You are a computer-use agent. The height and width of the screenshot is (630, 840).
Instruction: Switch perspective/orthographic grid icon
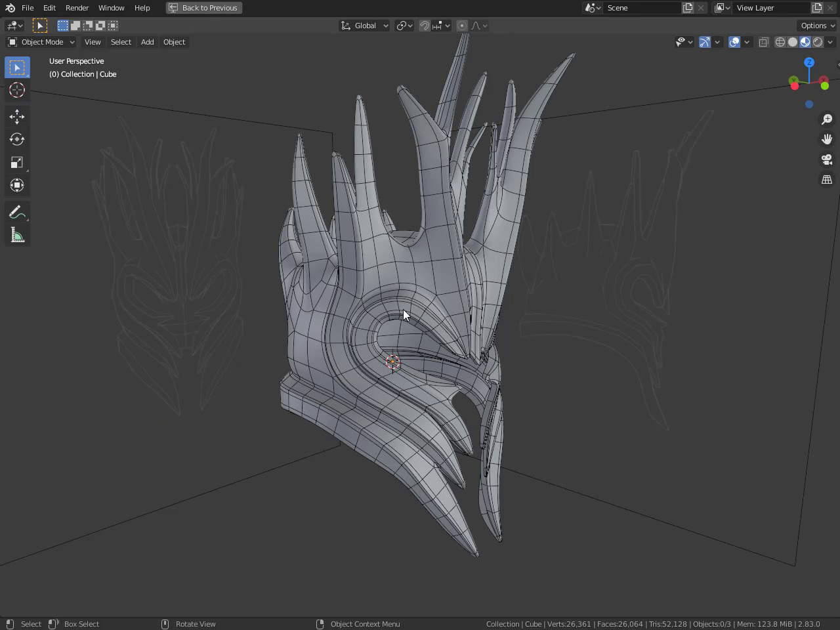827,180
